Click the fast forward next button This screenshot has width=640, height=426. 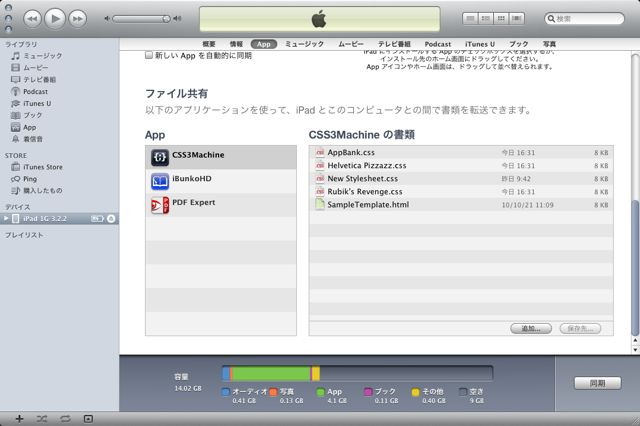78,19
